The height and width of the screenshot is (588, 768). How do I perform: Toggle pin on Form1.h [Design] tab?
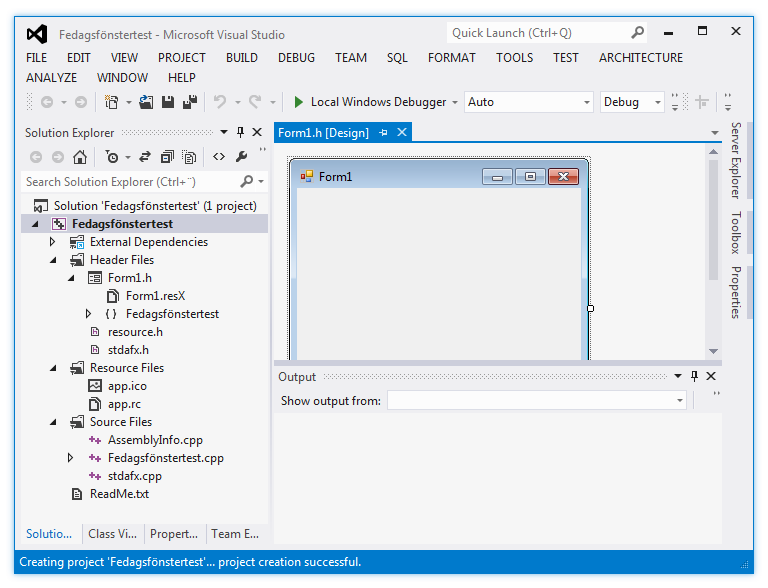(x=383, y=132)
